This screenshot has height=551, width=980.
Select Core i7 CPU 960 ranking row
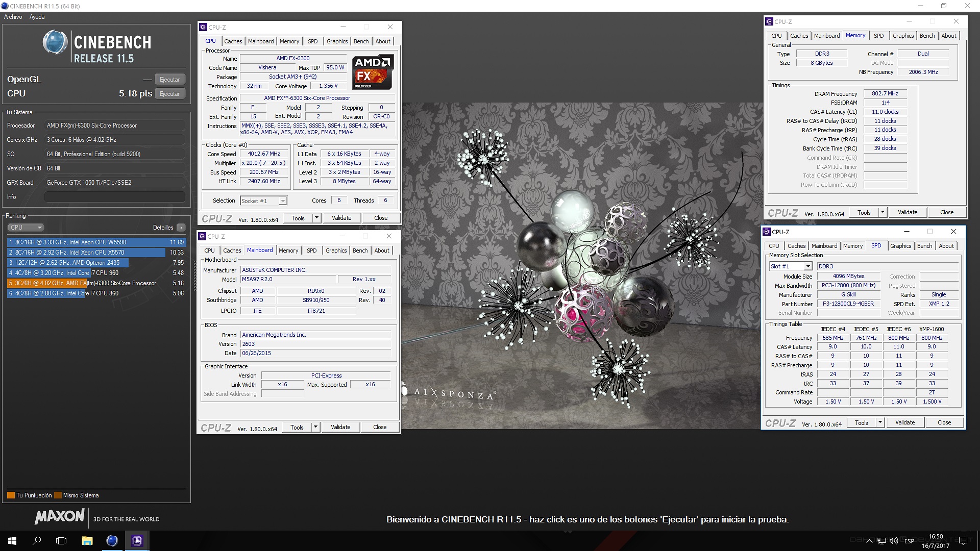(96, 273)
